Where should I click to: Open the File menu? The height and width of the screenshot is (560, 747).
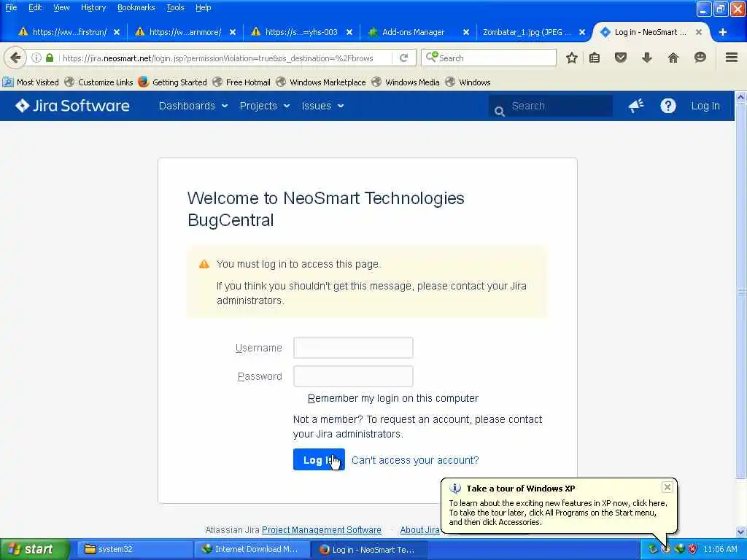11,7
